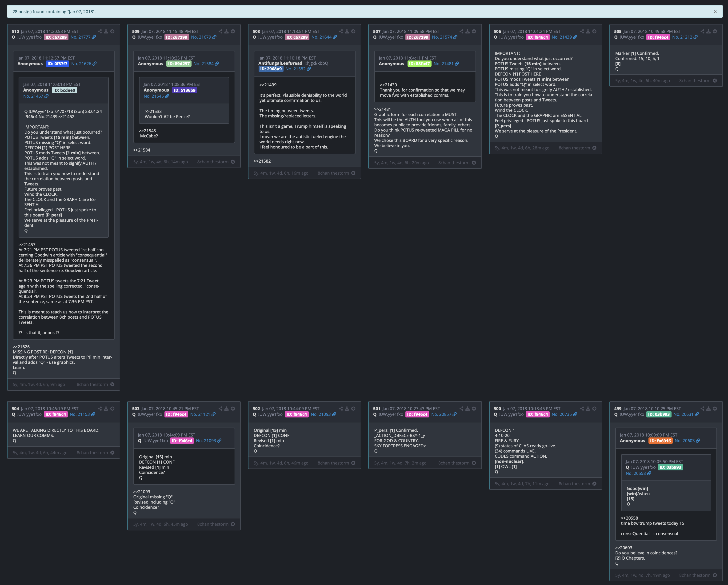Click the download icon on post 500
The height and width of the screenshot is (585, 728).
588,409
